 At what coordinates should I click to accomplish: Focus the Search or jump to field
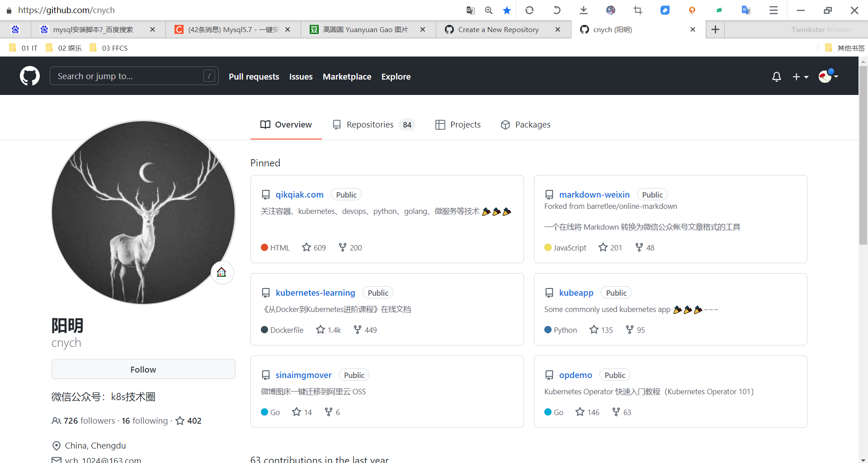[134, 76]
